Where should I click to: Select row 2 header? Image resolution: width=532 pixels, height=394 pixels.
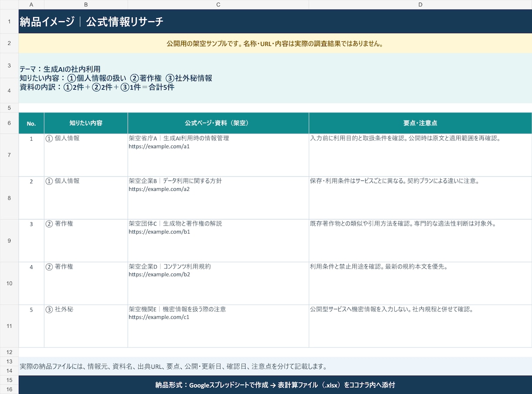pos(9,43)
